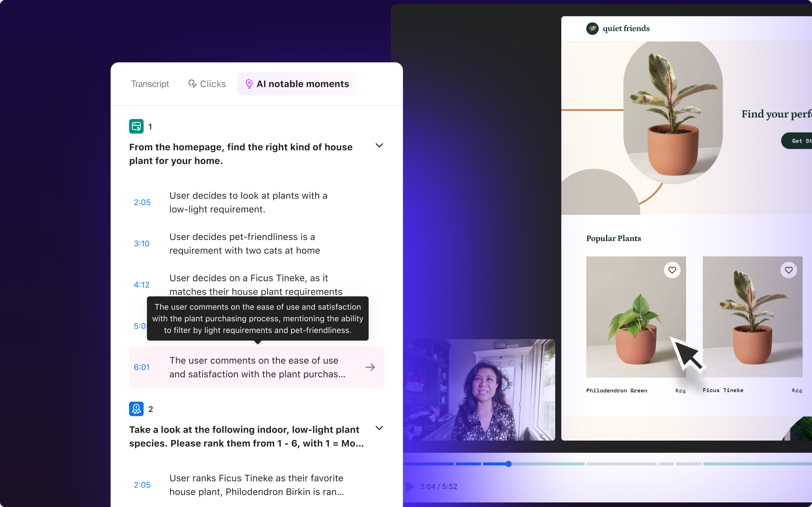Click the heart icon on Ficus Tineke

[x=788, y=270]
